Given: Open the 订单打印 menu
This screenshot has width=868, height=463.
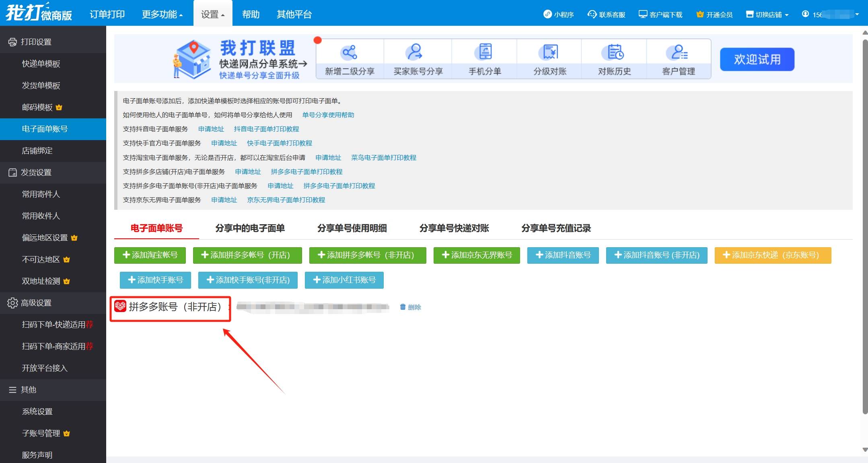Looking at the screenshot, I should (x=107, y=14).
